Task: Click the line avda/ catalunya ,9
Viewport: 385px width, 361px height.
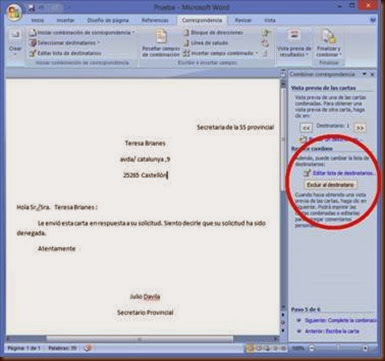Action: [145, 159]
